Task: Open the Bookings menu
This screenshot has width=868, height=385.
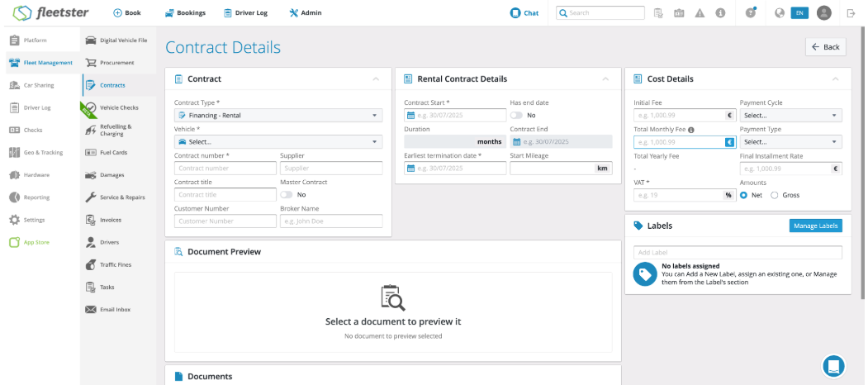Action: 185,12
